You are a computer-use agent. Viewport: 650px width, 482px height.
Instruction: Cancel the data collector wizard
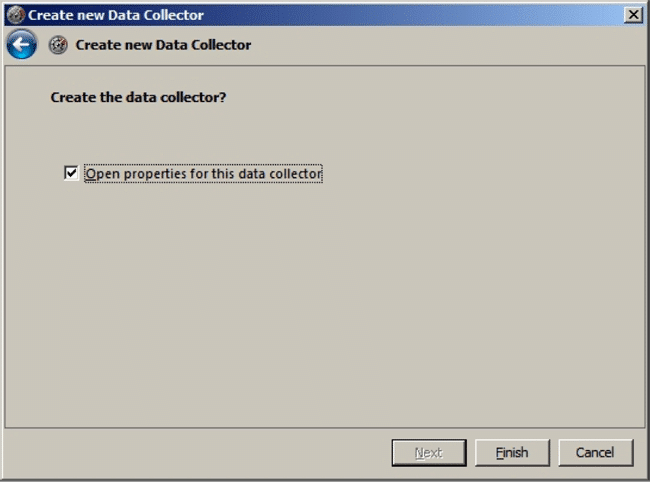click(x=595, y=453)
